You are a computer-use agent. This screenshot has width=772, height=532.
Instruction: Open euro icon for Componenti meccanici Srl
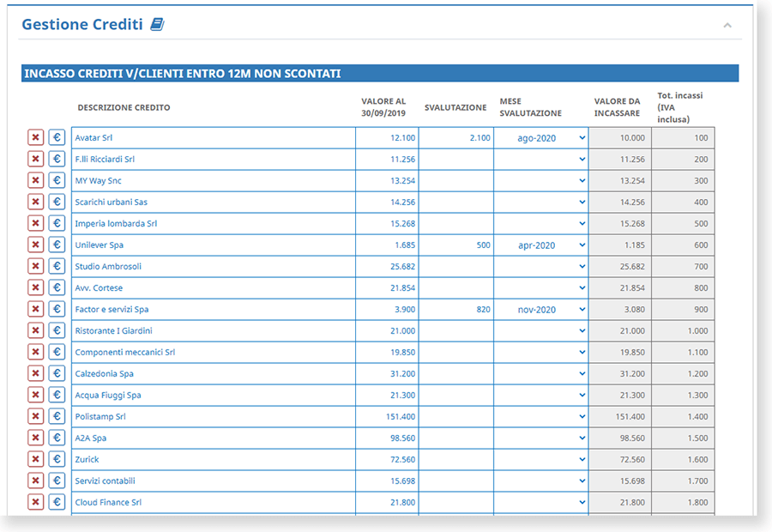coord(57,352)
